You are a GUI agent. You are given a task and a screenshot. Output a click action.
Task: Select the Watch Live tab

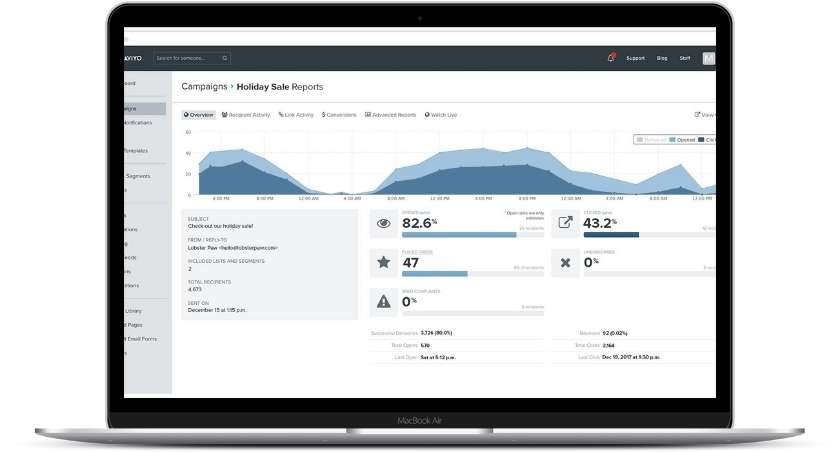(x=441, y=115)
